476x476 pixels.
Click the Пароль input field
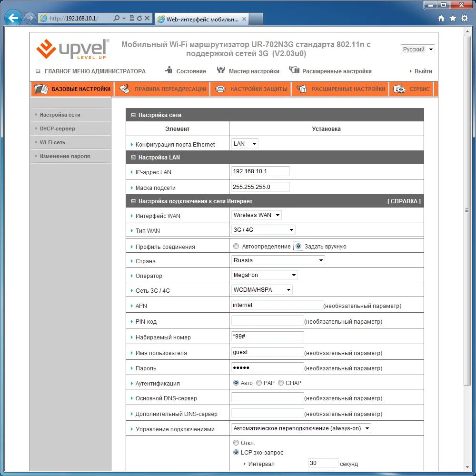point(268,367)
